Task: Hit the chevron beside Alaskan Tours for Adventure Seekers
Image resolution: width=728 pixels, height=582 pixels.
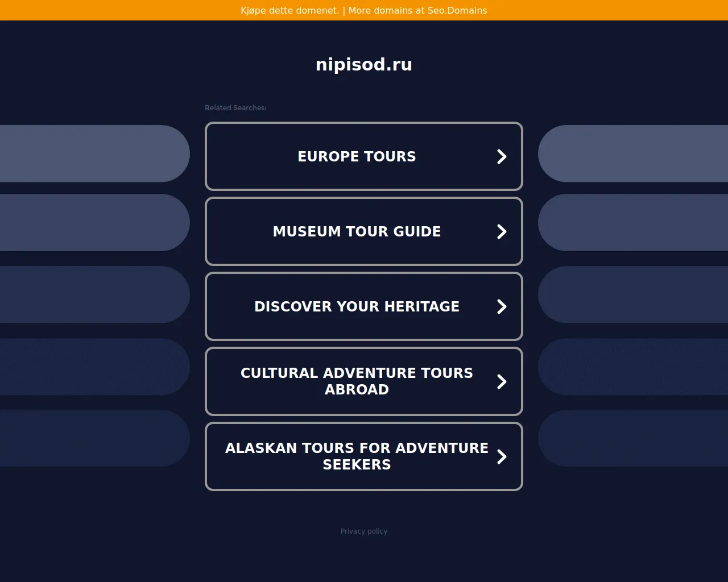Action: (502, 456)
